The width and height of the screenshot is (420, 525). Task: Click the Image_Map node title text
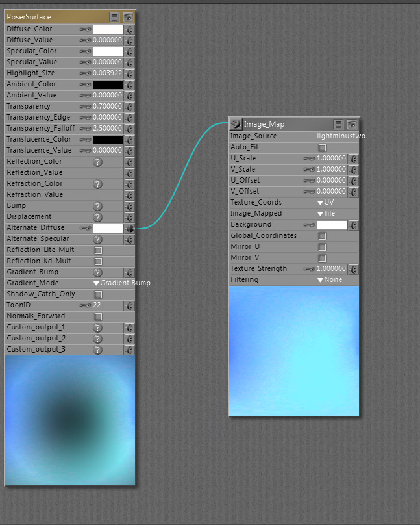click(264, 124)
